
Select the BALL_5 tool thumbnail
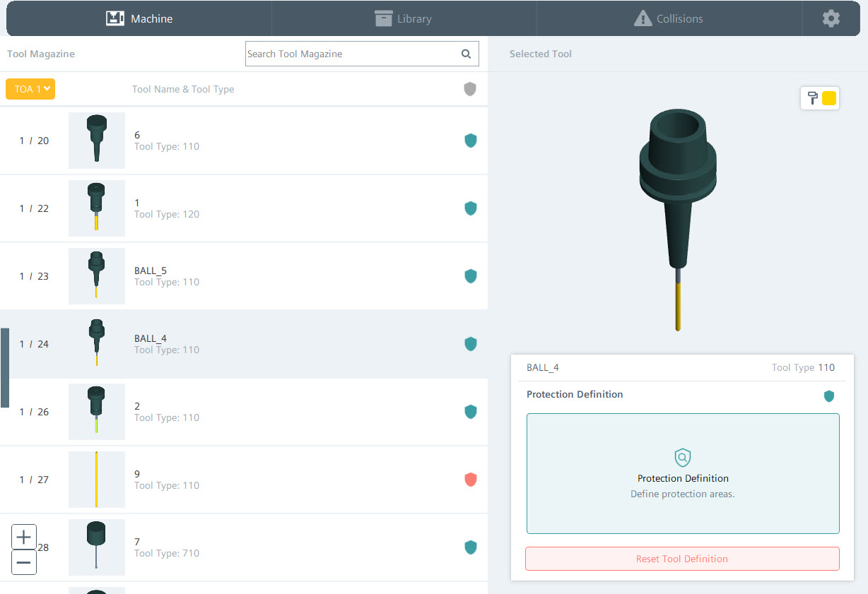(x=97, y=276)
